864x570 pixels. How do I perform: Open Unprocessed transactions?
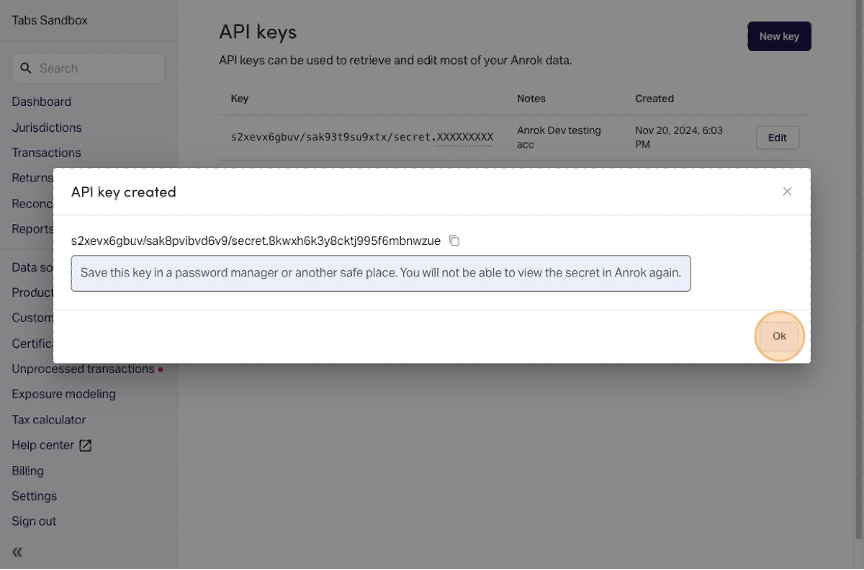pyautogui.click(x=83, y=369)
